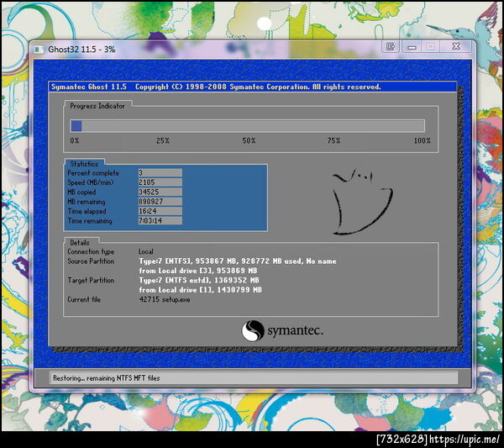Click the 'Target Partition' label

coord(91,281)
